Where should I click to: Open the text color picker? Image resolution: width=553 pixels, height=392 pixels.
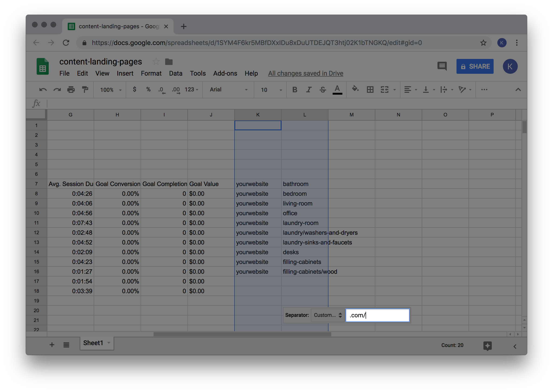coord(337,90)
